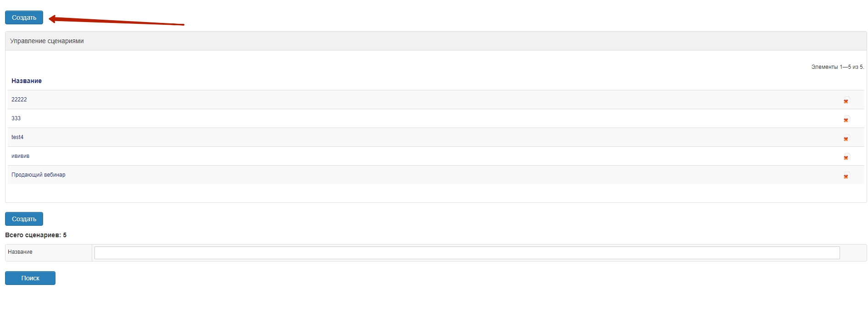Delete the 22222 scenario
This screenshot has height=312, width=868.
pyautogui.click(x=846, y=100)
